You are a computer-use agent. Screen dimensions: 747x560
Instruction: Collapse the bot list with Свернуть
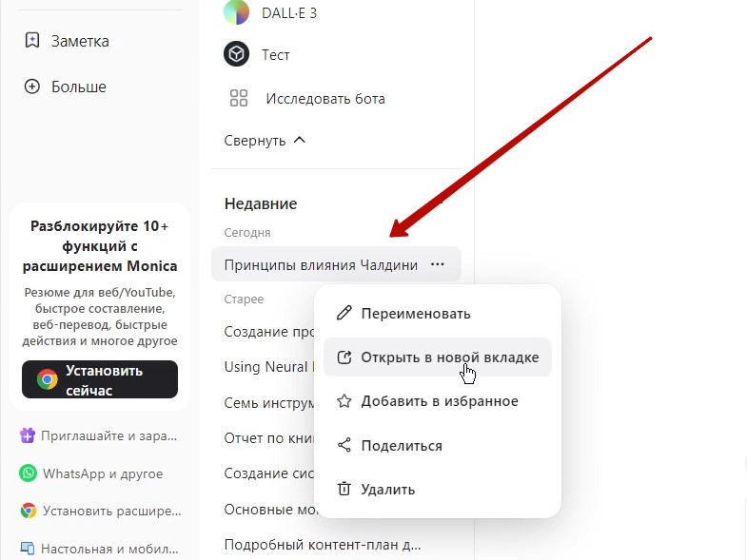coord(265,141)
